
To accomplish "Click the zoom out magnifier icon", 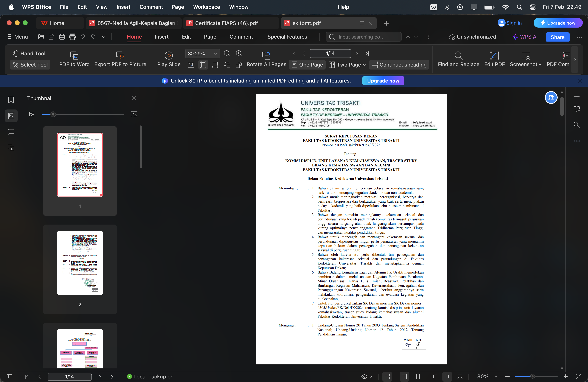I will click(x=227, y=53).
